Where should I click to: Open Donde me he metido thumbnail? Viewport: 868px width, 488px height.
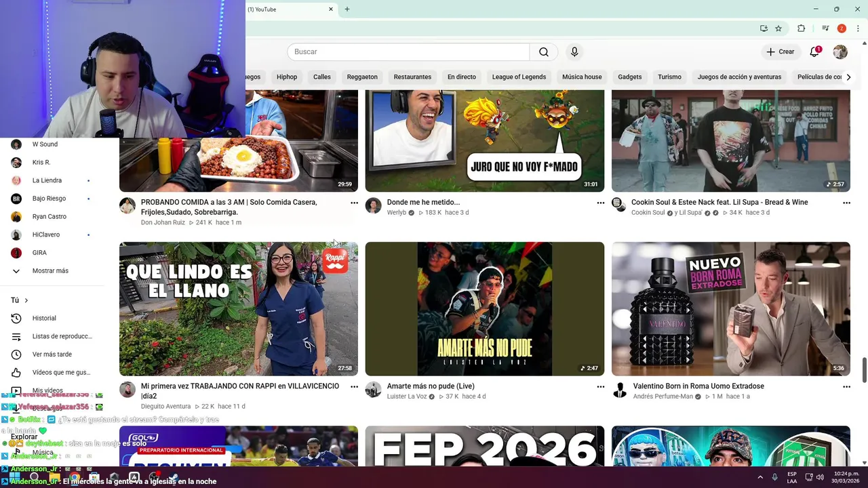pos(485,141)
